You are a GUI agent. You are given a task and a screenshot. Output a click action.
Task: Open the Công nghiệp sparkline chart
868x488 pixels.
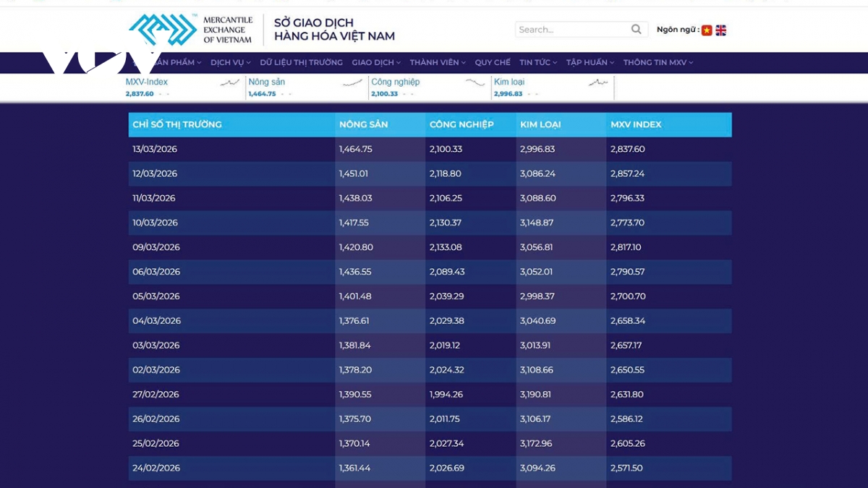pos(475,82)
